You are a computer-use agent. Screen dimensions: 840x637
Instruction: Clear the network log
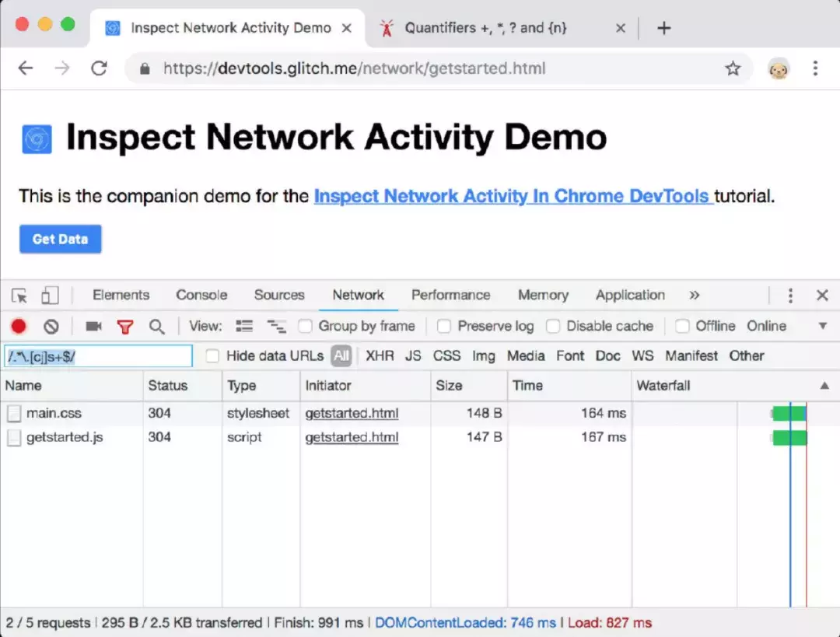click(51, 326)
